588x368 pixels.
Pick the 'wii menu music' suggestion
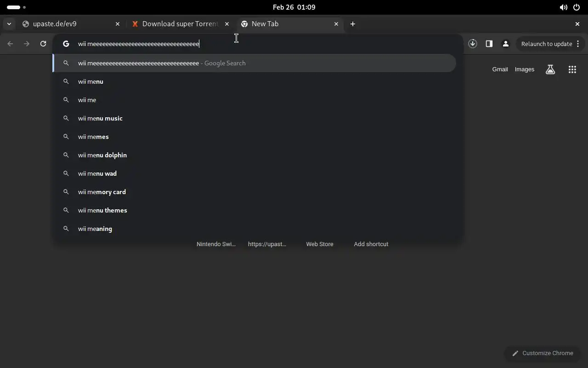point(255,118)
